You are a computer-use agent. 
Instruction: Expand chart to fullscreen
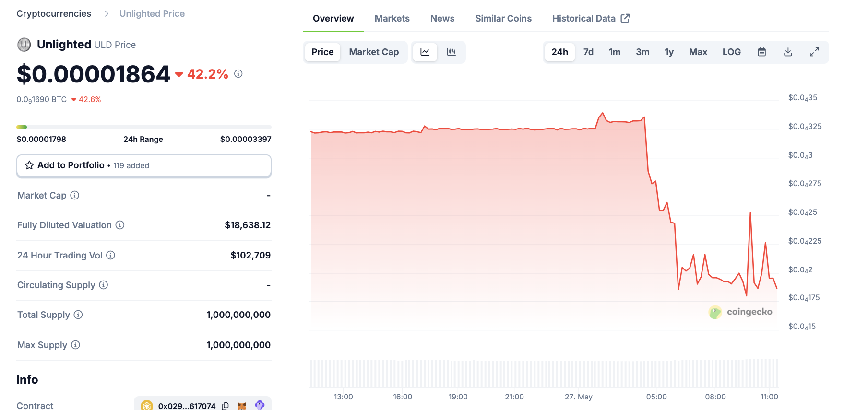point(814,52)
